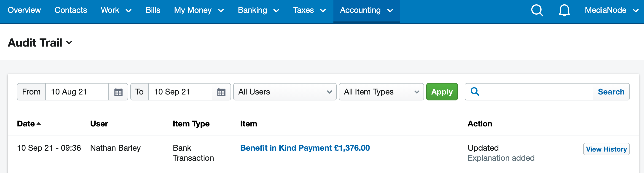This screenshot has height=173, width=644.
Task: Click the From date input field
Action: tap(77, 92)
